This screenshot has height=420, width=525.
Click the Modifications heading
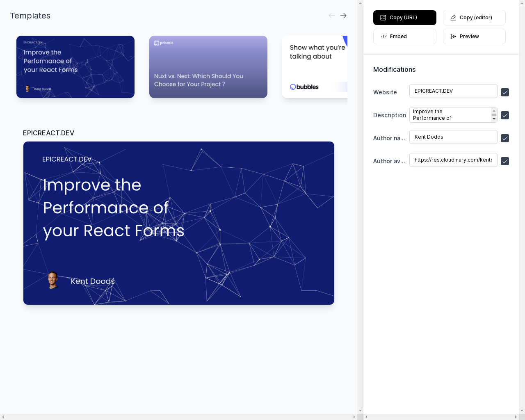tap(394, 69)
